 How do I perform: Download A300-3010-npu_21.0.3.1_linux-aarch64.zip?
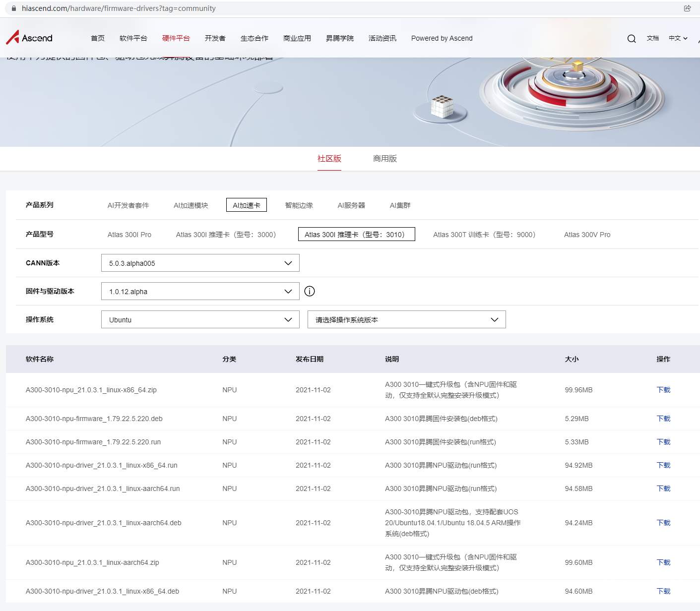click(663, 562)
